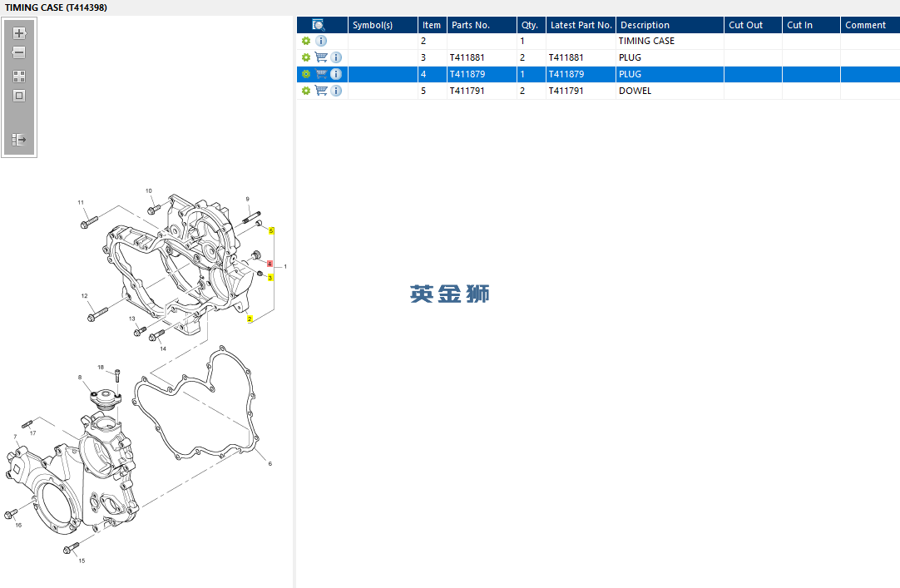This screenshot has width=900, height=588.
Task: Click the four-square grid view icon
Action: pyautogui.click(x=19, y=77)
